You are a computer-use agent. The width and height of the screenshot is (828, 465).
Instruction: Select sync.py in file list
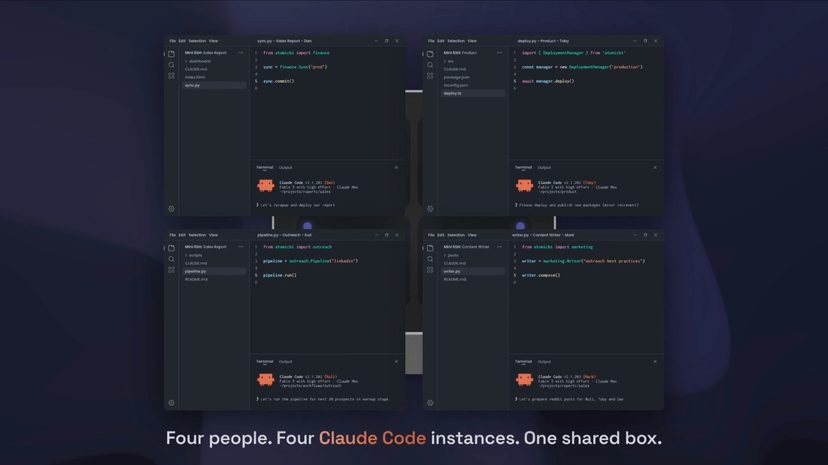[x=214, y=85]
